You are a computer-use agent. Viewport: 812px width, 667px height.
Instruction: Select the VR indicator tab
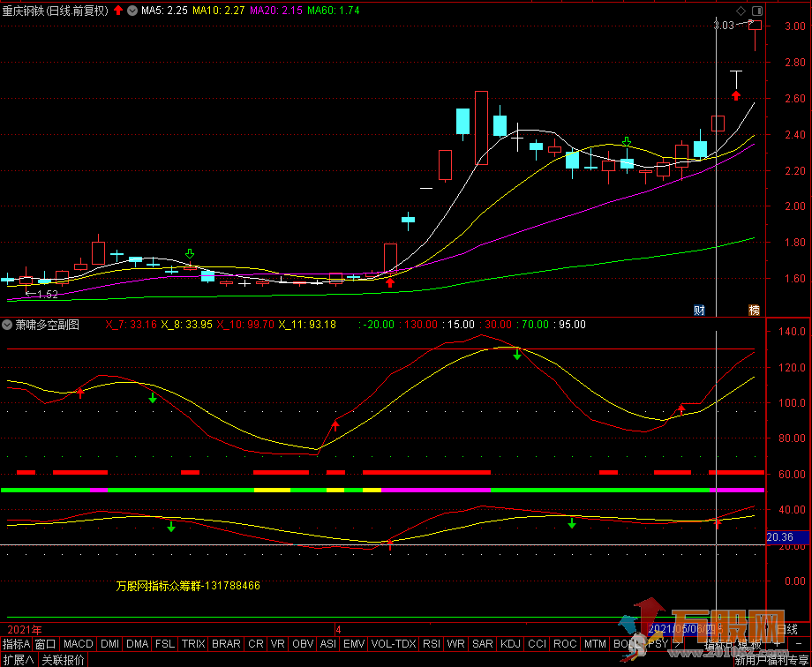click(277, 644)
